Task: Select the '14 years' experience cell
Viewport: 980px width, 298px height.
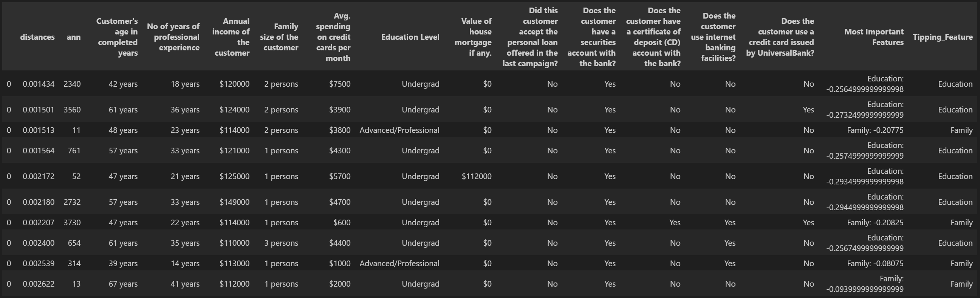Action: point(185,264)
